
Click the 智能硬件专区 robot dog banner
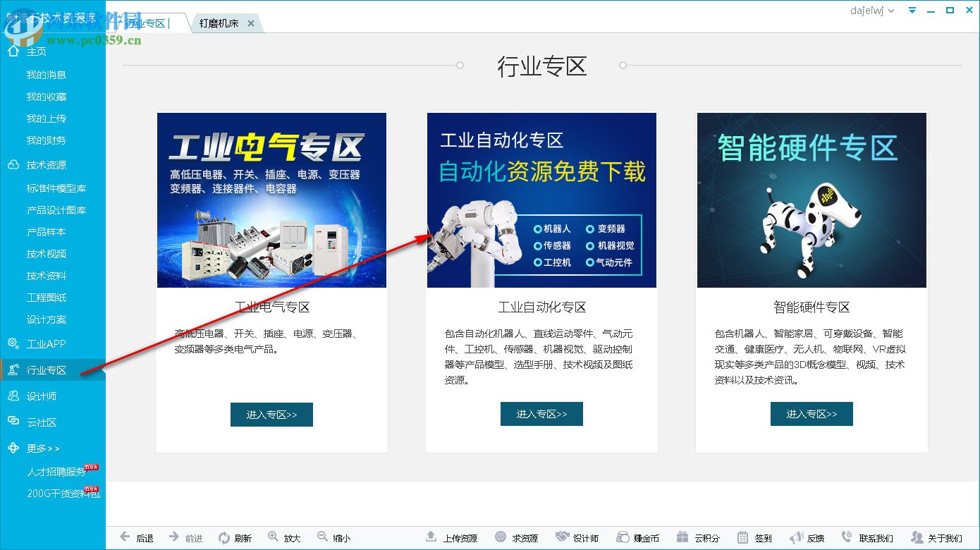(x=811, y=200)
